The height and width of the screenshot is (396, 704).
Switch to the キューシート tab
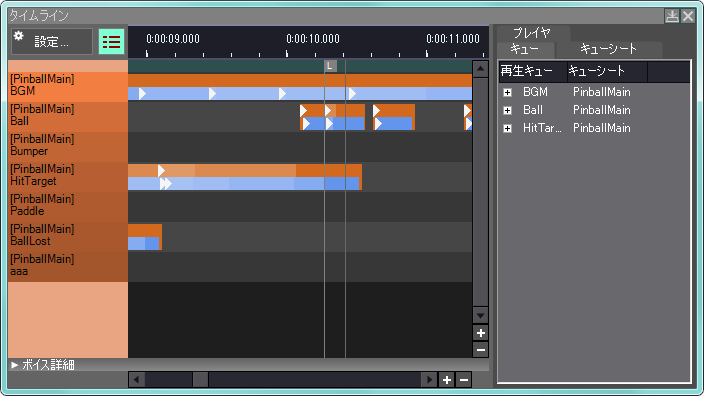608,49
